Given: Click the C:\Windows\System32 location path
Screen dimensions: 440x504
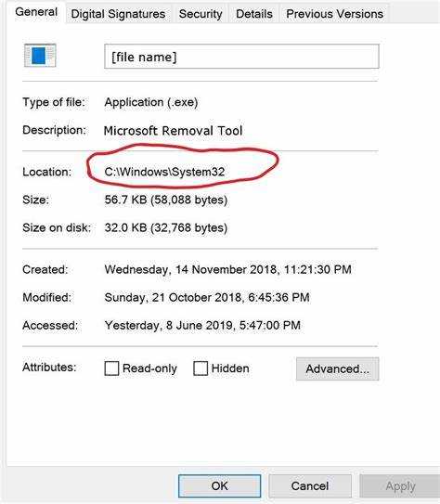Looking at the screenshot, I should point(164,172).
